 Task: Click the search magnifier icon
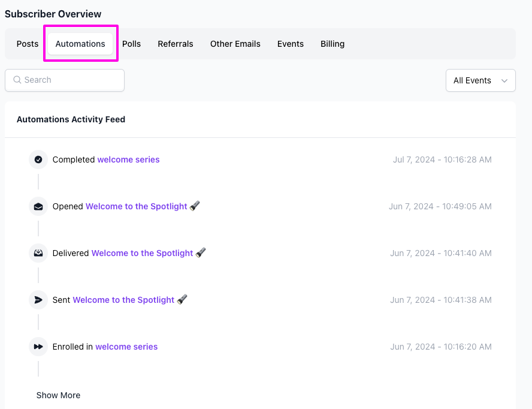17,80
